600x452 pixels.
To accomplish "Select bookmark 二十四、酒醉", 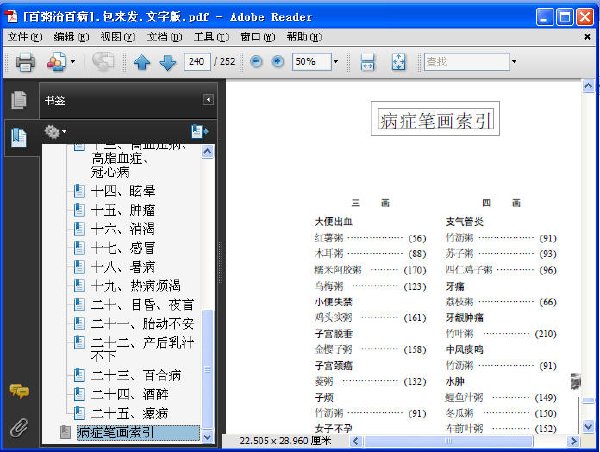I will (129, 394).
